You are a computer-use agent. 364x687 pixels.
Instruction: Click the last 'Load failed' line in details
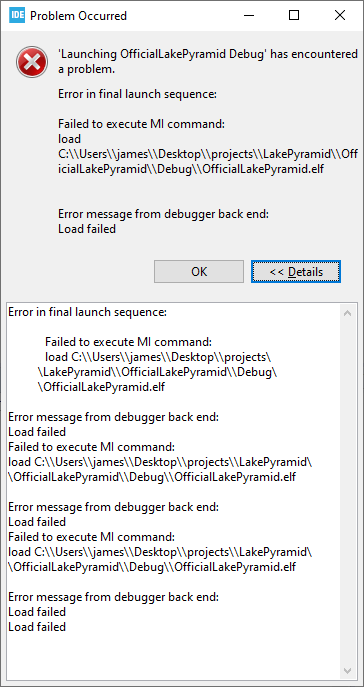pyautogui.click(x=37, y=627)
